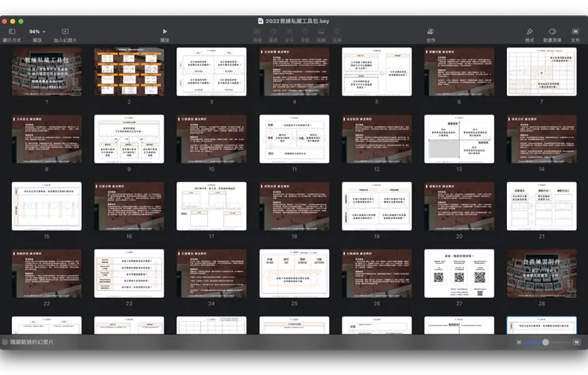Click the dimmed 表格 table icon

tap(257, 32)
